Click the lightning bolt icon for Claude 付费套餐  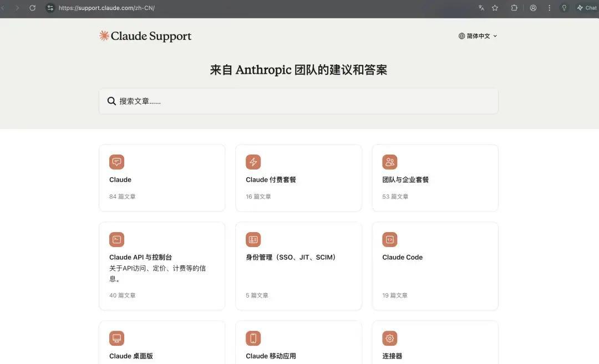253,162
